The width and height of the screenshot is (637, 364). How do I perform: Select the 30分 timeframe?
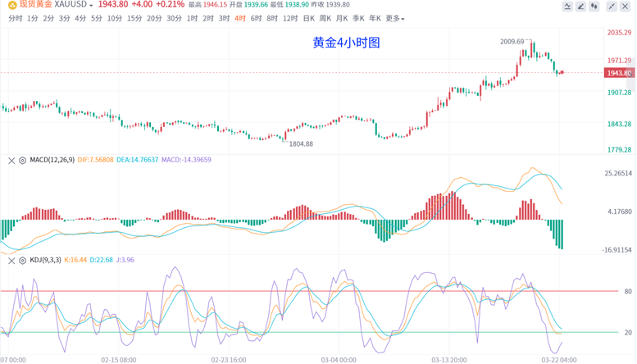(175, 18)
